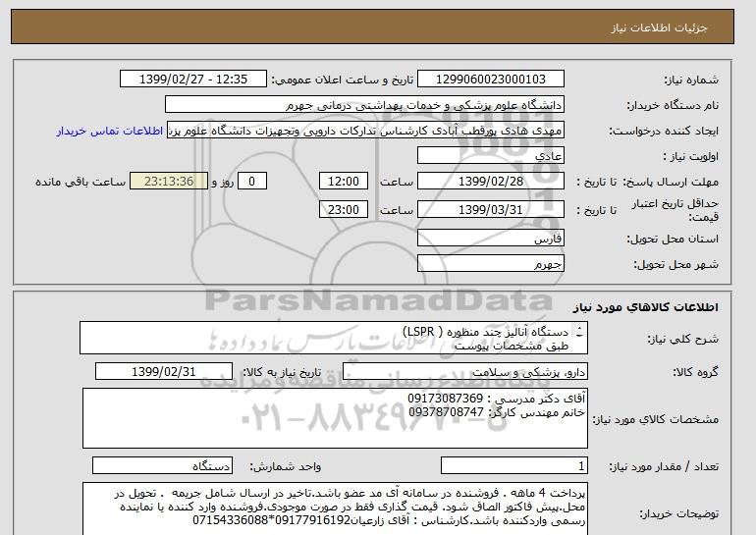Click the goods specification box with phone numbers
Viewport: 756px width, 535px height.
click(x=335, y=418)
